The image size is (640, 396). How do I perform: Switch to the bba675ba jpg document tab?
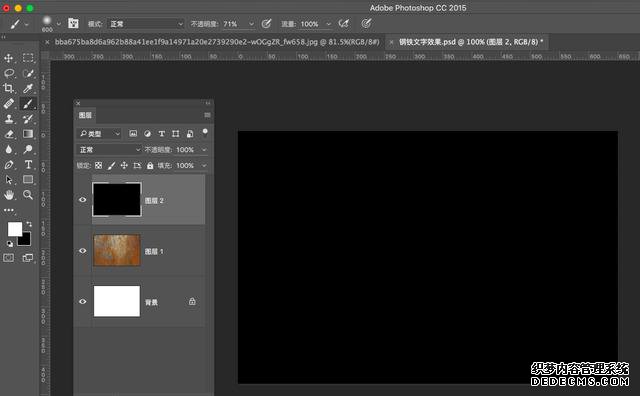tap(217, 42)
